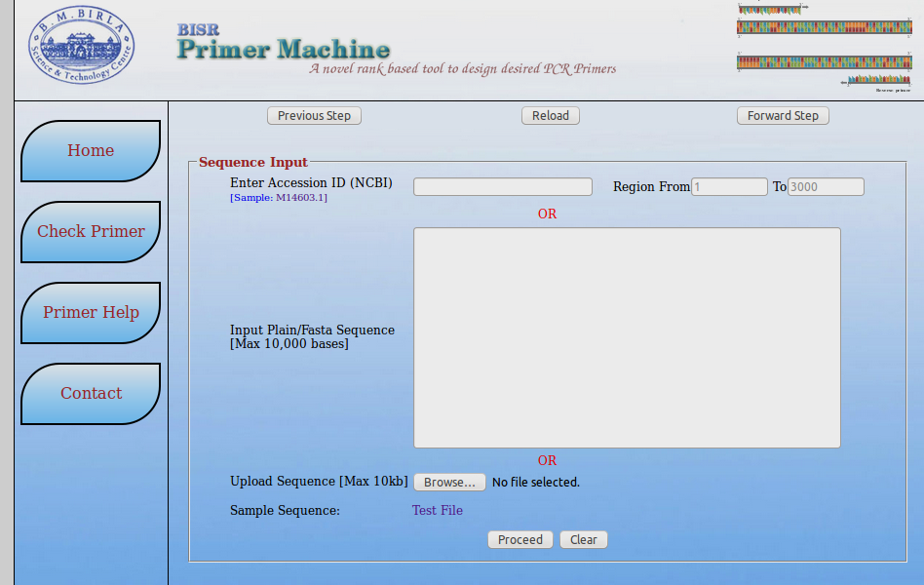Click the Previous Step button
Image resolution: width=924 pixels, height=585 pixels.
314,116
